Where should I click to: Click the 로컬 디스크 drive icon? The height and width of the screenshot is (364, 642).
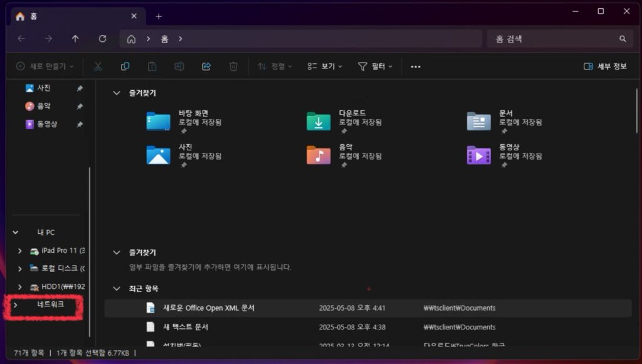(34, 268)
